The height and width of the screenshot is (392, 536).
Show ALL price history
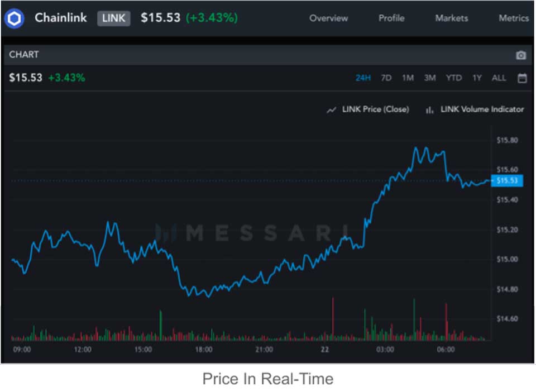(x=499, y=78)
